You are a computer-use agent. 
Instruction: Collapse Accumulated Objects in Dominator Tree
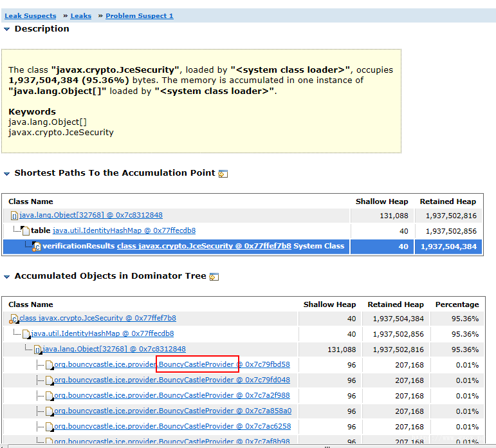tap(6, 276)
